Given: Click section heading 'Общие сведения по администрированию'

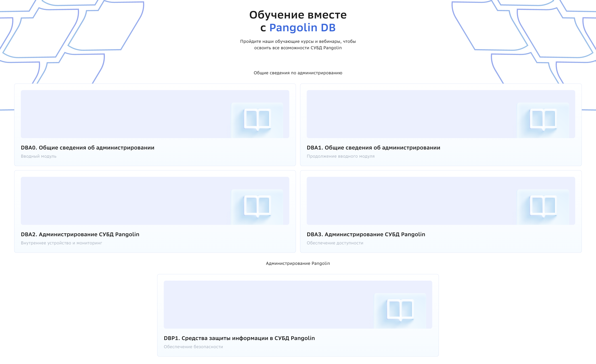Looking at the screenshot, I should (x=298, y=73).
